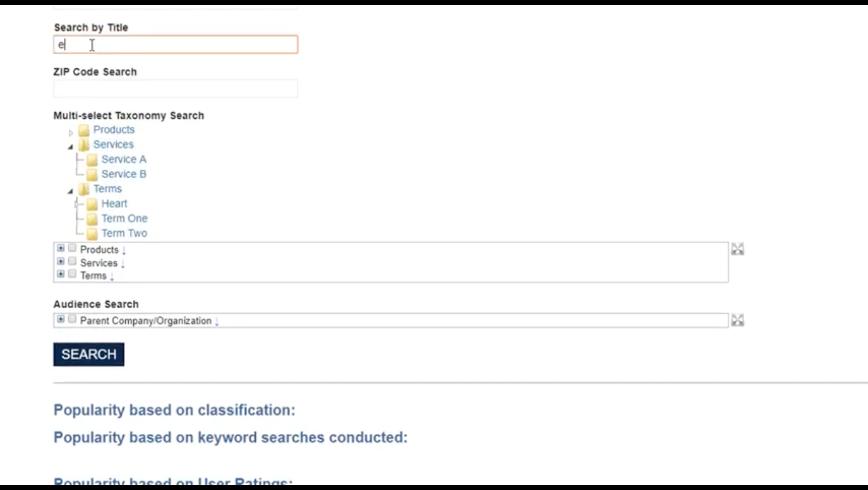
Task: Click the Heart term folder icon
Action: (93, 204)
